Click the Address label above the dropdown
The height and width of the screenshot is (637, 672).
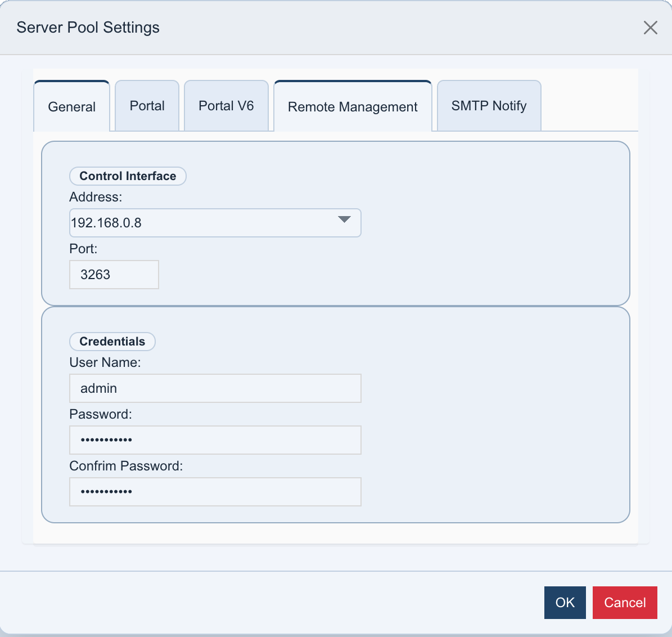tap(96, 197)
